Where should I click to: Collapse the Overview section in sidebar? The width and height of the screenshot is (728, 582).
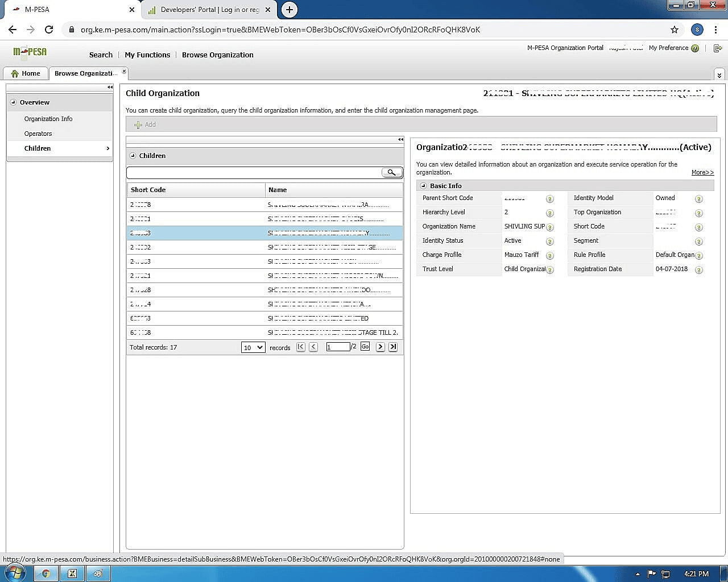(x=14, y=102)
